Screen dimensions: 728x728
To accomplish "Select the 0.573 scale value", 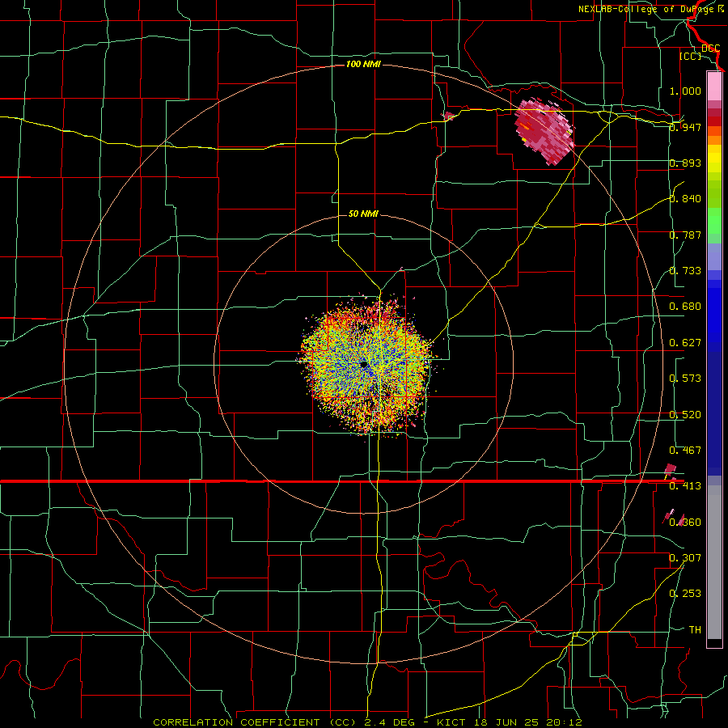I will pyautogui.click(x=685, y=379).
